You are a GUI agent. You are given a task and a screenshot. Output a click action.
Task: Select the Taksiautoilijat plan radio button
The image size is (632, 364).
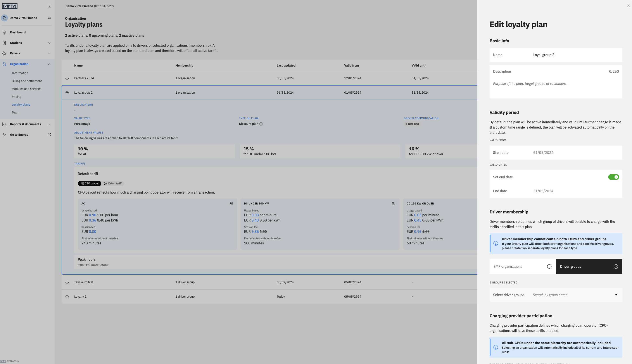(x=67, y=282)
